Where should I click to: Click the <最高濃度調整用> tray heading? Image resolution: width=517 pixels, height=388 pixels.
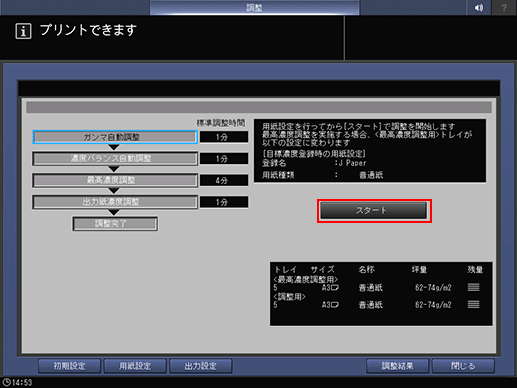[306, 279]
